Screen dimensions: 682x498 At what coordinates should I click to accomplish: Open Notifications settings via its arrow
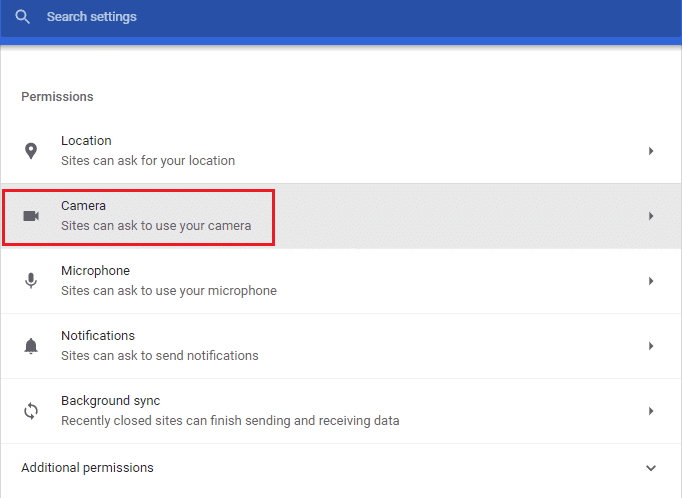click(x=651, y=346)
